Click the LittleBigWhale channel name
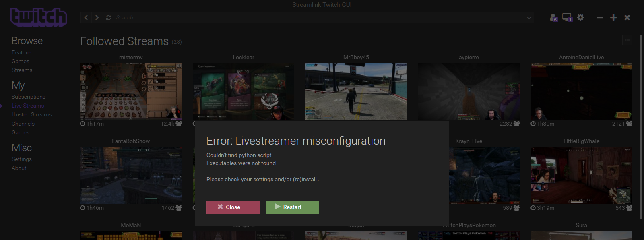 pos(582,141)
